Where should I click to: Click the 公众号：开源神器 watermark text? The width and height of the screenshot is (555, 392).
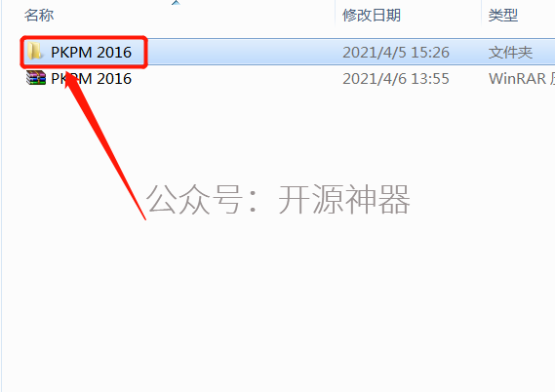click(278, 199)
